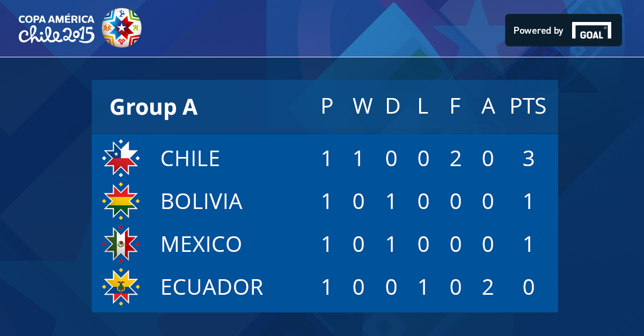The width and height of the screenshot is (644, 336).
Task: Click the Mexico flag star icon
Action: [x=121, y=244]
